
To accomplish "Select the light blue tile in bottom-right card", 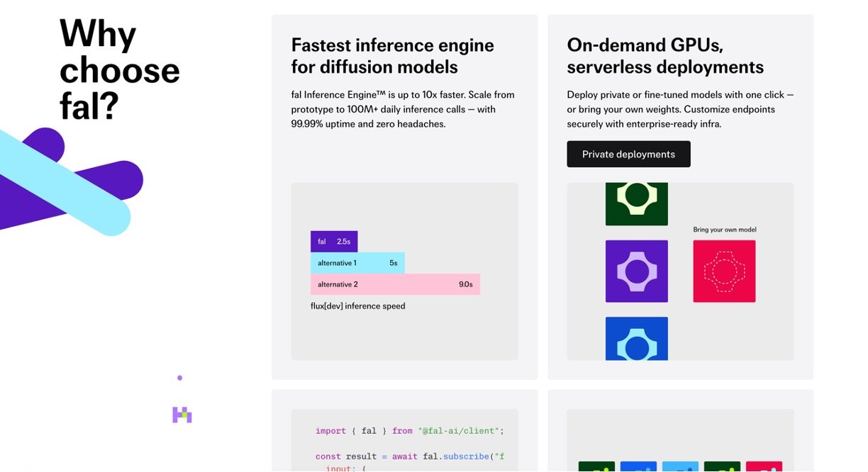I will click(x=680, y=466).
